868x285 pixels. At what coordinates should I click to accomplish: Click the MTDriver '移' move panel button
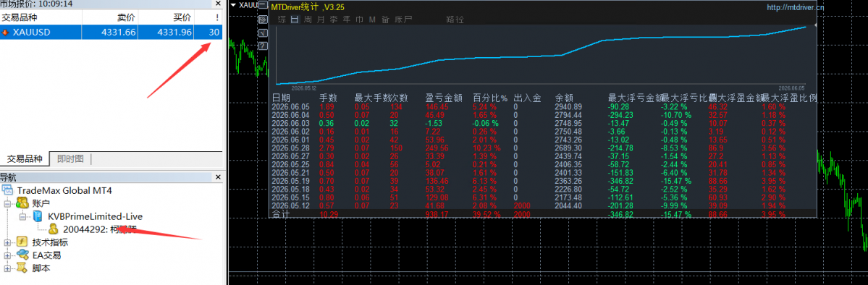262,20
